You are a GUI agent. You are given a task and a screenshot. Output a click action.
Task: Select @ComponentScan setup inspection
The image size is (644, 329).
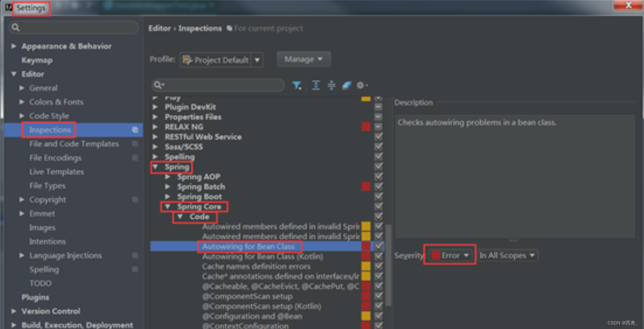coord(247,296)
